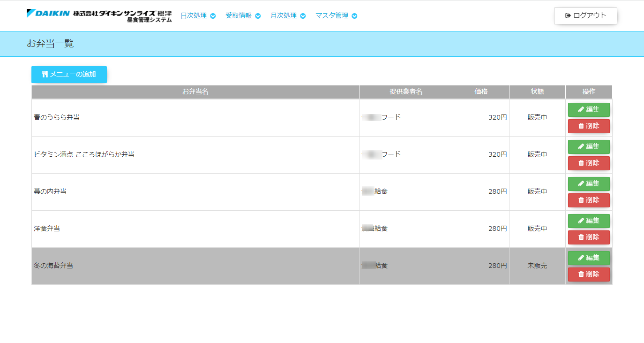Image resolution: width=644 pixels, height=343 pixels.
Task: Click the fork-knife icon on メニューの追加
Action: click(45, 74)
